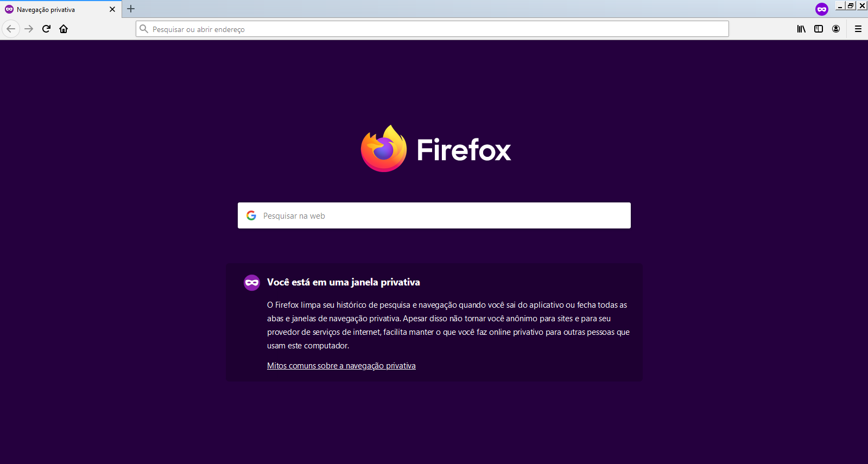
Task: Click the Firefox logo image
Action: coord(384,149)
